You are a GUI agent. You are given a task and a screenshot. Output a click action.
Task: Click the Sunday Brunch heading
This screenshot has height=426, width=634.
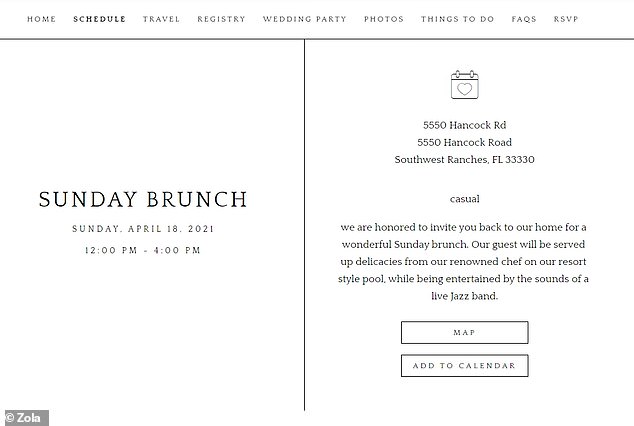pos(143,199)
